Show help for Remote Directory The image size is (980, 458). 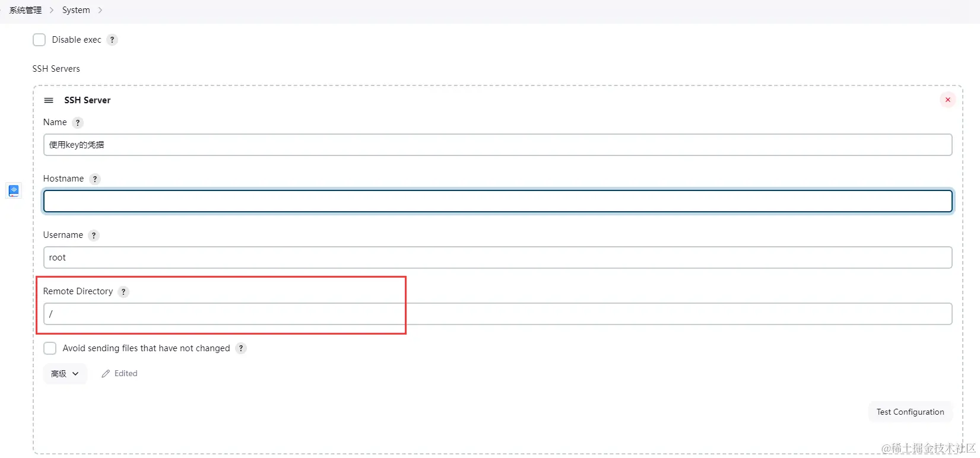[123, 292]
